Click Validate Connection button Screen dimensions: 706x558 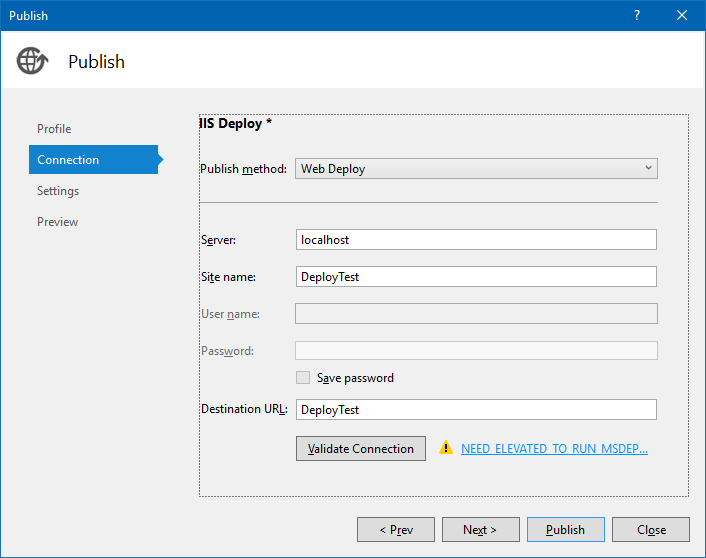(x=361, y=449)
